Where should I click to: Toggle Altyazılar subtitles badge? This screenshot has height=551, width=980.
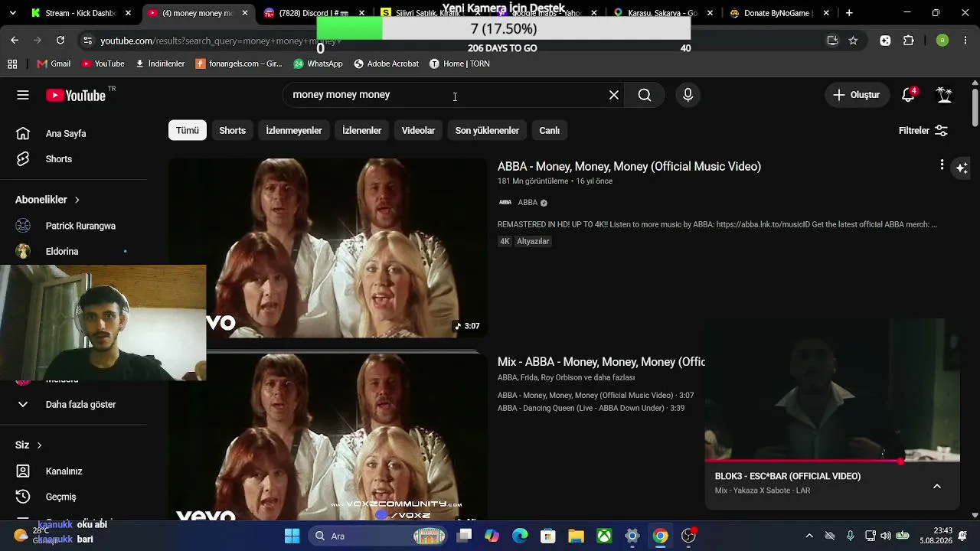coord(533,241)
